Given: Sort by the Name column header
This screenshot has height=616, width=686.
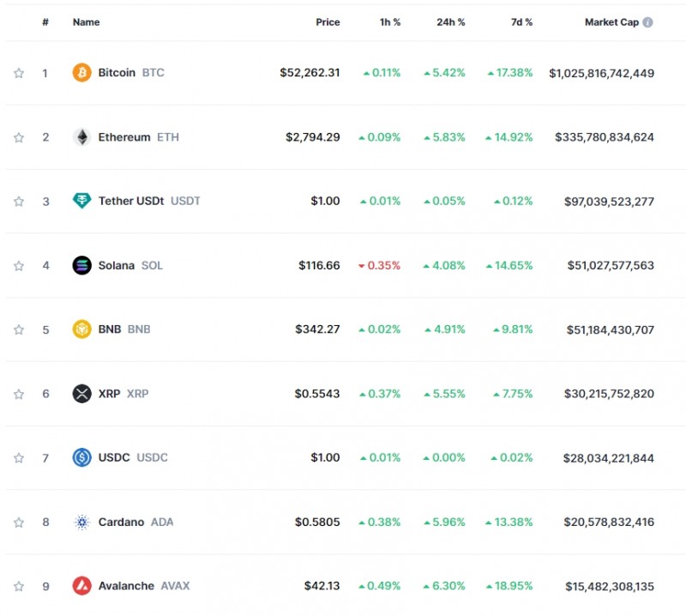Looking at the screenshot, I should coord(86,22).
